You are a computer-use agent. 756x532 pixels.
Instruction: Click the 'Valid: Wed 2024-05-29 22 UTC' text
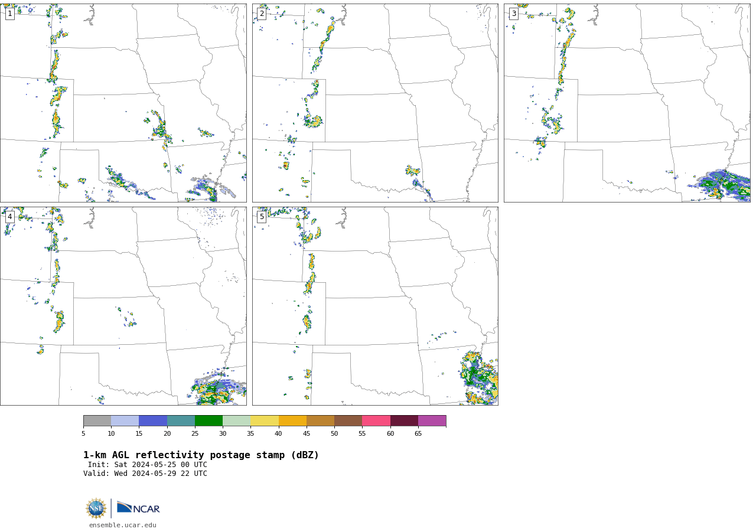pyautogui.click(x=145, y=474)
